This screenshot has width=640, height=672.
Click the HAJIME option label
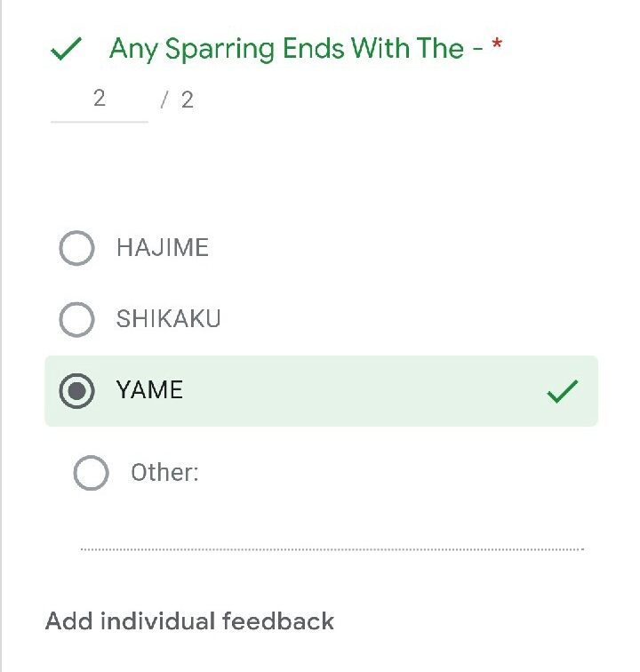pos(163,248)
